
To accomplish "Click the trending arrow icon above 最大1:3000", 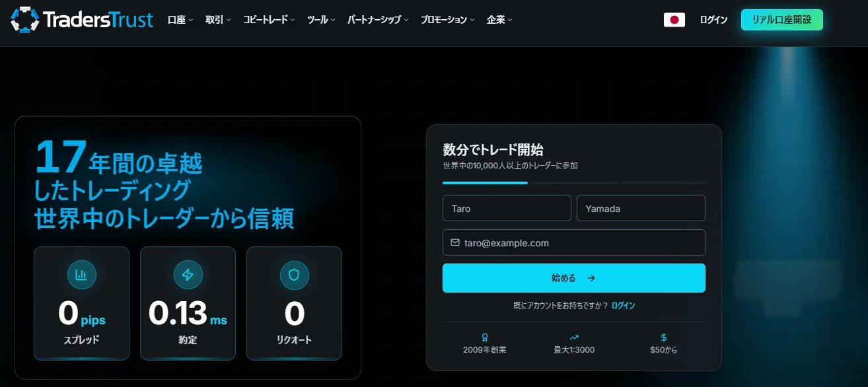I will coord(573,337).
